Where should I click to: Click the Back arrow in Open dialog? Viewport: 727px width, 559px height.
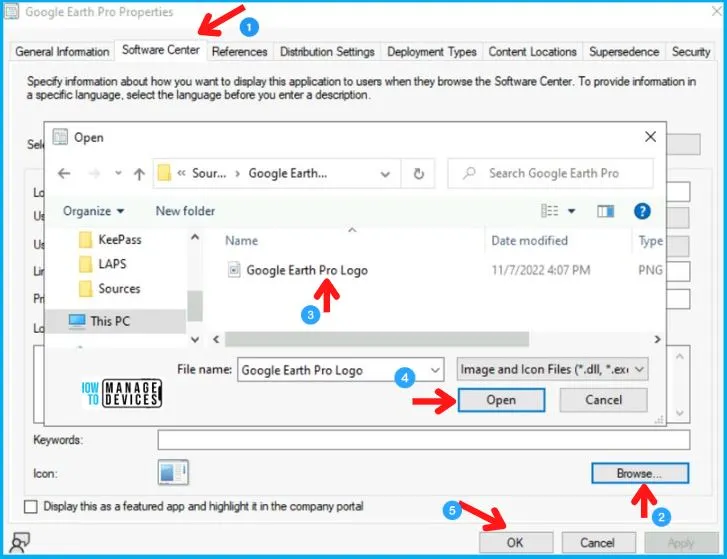(64, 173)
